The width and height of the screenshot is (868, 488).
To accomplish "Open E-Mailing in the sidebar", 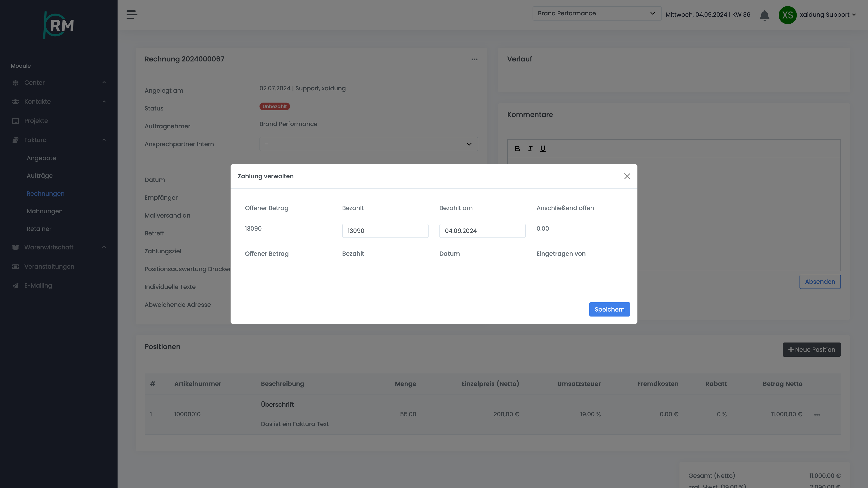I will [x=38, y=286].
